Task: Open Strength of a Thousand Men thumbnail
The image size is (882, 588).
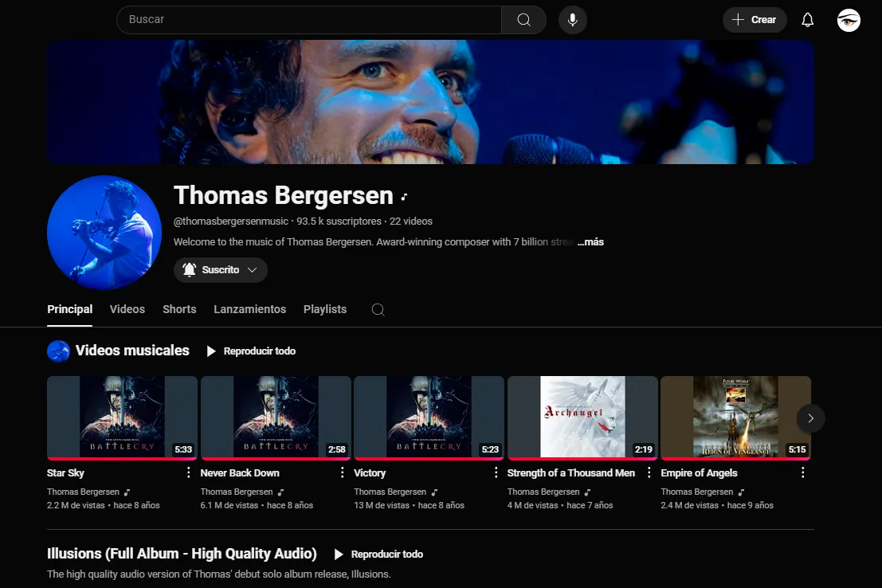Action: pos(582,417)
